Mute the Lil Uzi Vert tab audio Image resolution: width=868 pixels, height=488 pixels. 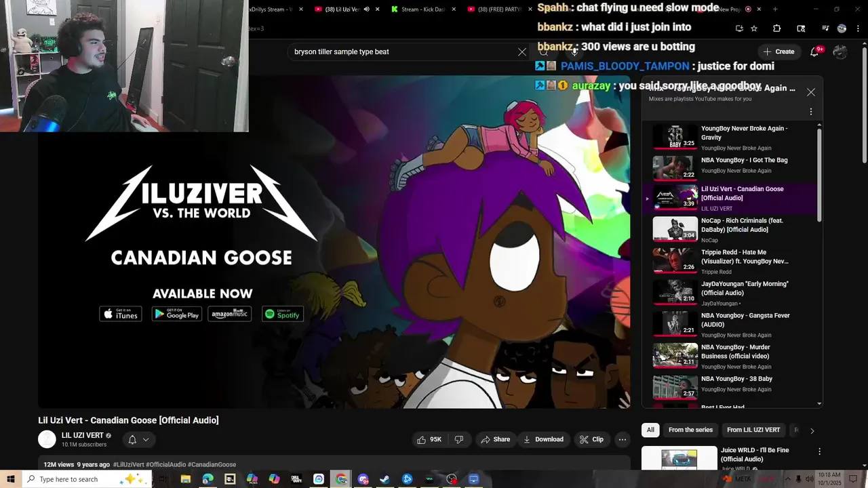point(366,9)
